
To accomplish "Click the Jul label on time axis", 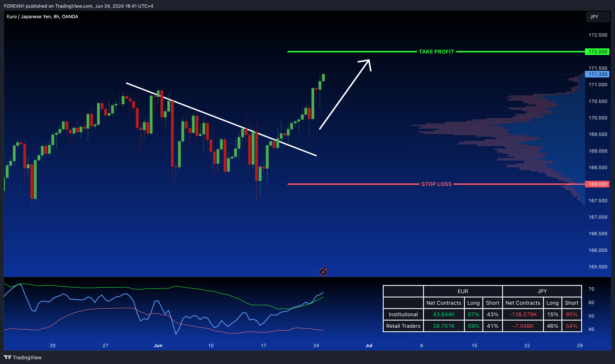I will pos(369,345).
